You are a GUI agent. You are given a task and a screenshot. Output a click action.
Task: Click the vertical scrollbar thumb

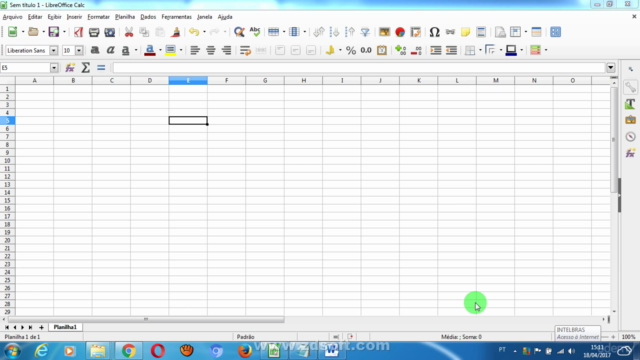click(614, 140)
